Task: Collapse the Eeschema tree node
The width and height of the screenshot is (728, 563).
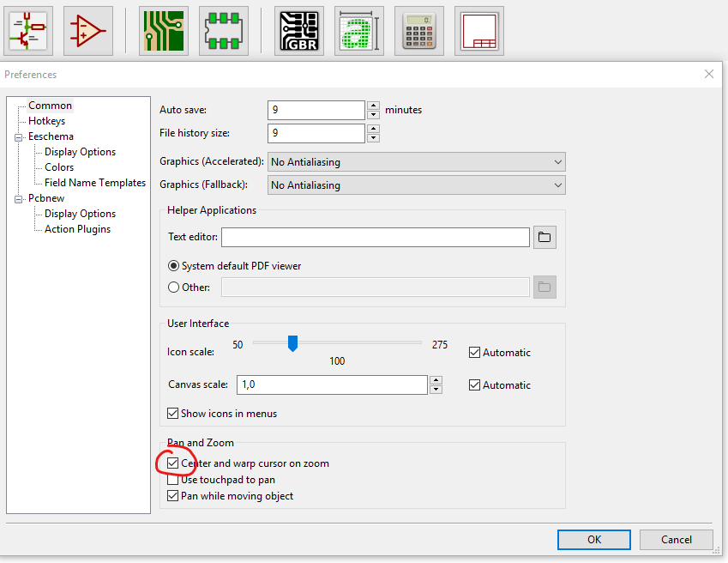Action: click(17, 136)
